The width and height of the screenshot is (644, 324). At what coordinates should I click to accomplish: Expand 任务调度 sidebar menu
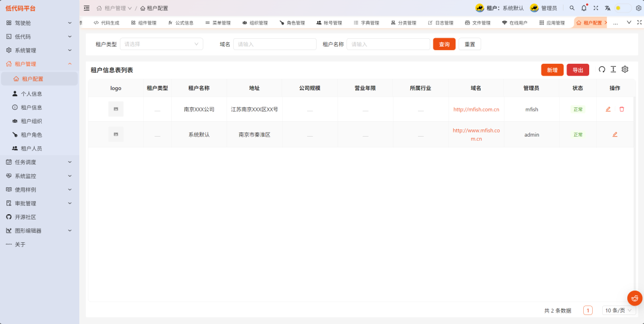(x=39, y=162)
